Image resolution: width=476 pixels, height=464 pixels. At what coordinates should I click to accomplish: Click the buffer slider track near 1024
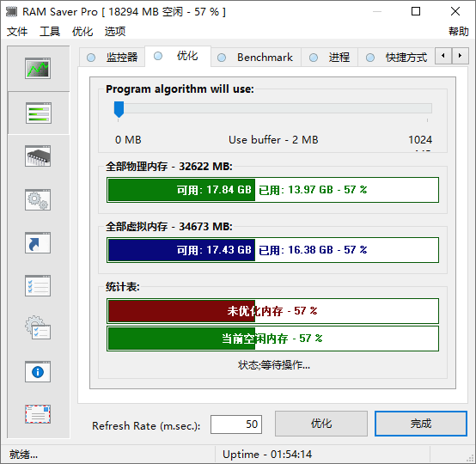pyautogui.click(x=426, y=108)
